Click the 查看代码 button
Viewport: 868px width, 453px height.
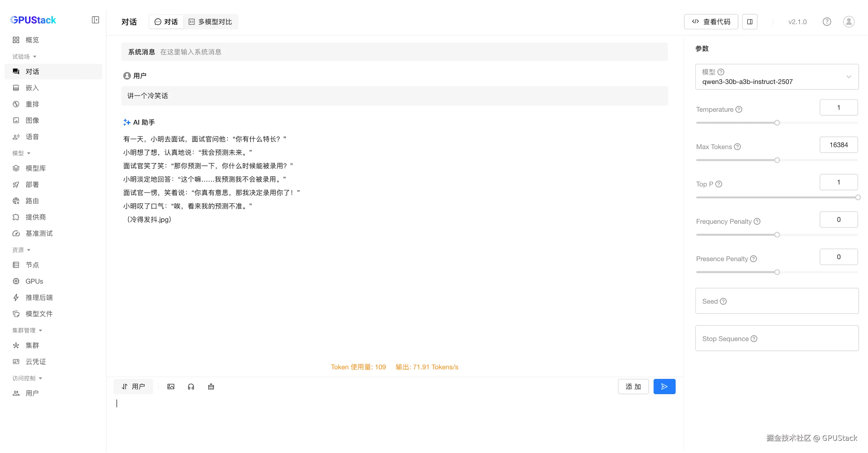[711, 22]
